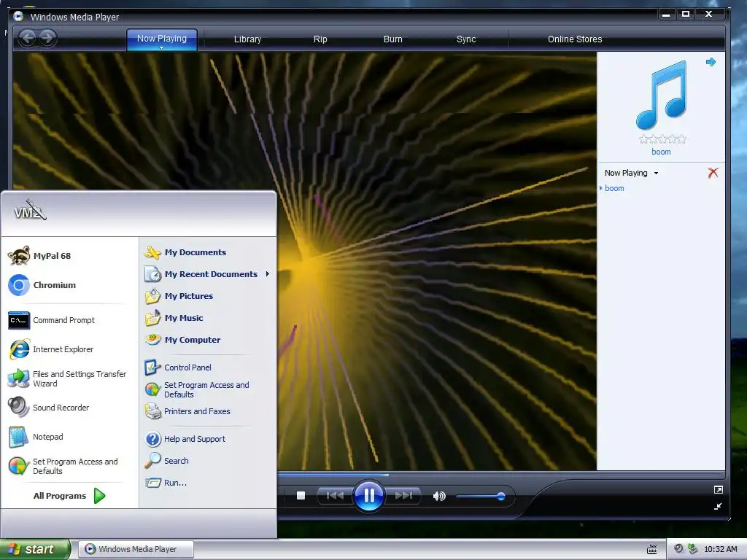747x560 pixels.
Task: Clear the list with the red X
Action: [x=713, y=173]
